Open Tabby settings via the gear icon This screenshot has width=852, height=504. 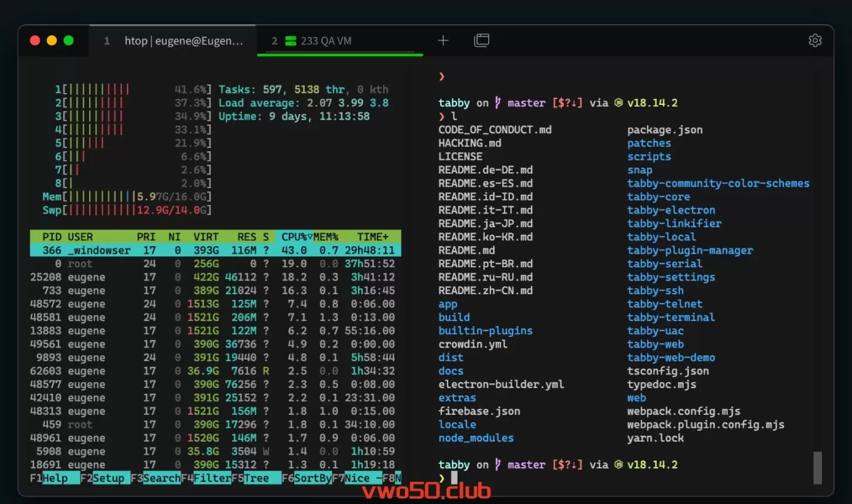point(814,40)
